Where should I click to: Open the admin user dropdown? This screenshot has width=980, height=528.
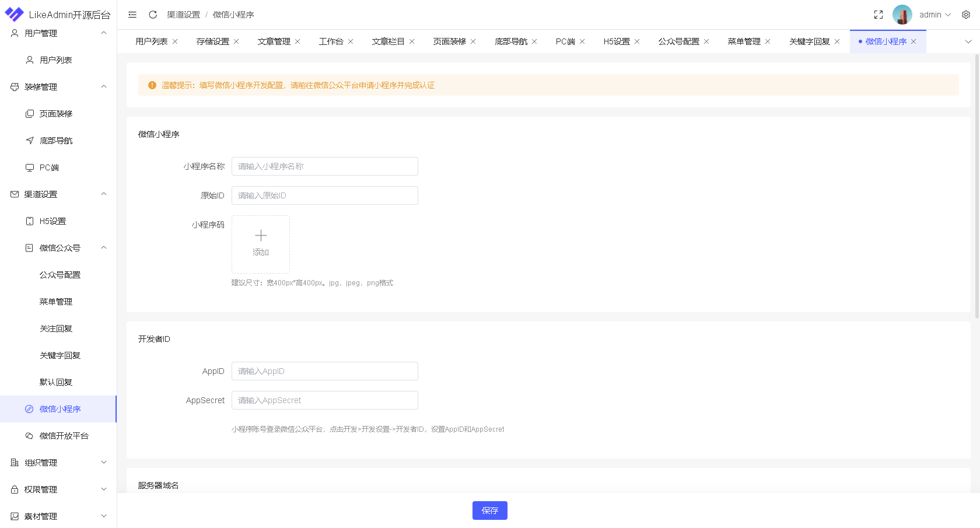(x=935, y=15)
